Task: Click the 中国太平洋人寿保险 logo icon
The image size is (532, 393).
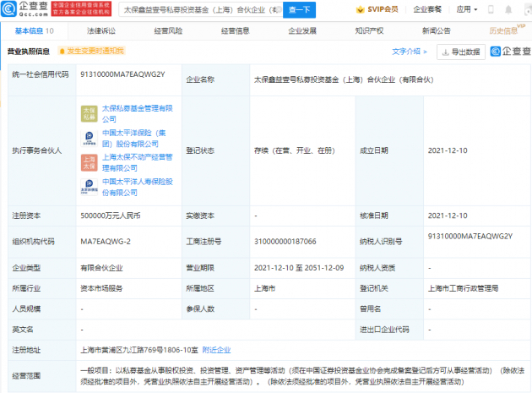Action: (x=90, y=186)
